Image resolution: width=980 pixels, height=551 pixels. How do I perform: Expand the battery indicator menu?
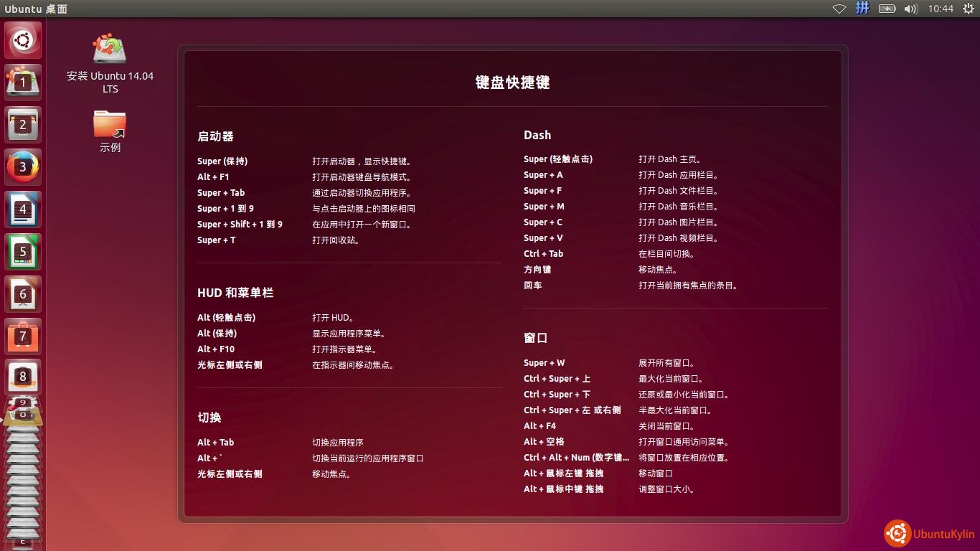pyautogui.click(x=887, y=9)
